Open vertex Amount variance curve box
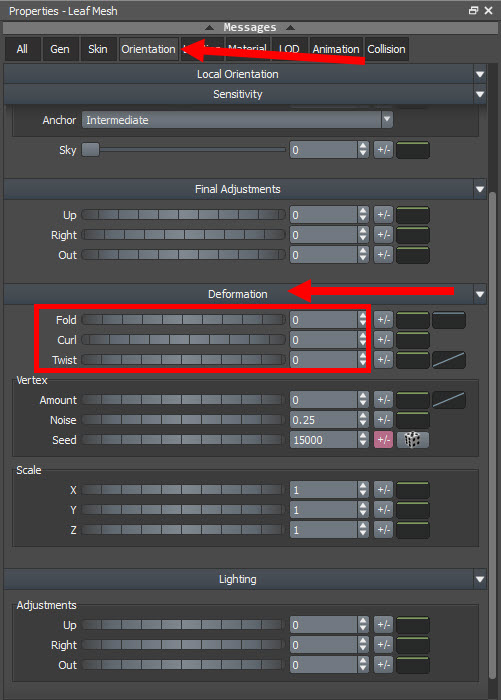Viewport: 501px width, 700px height. [x=413, y=400]
